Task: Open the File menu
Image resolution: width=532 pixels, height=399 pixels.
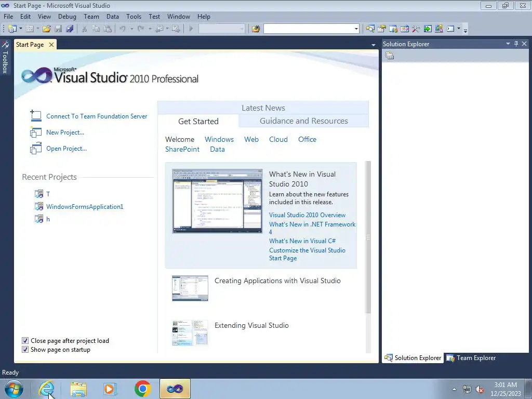Action: click(x=8, y=16)
